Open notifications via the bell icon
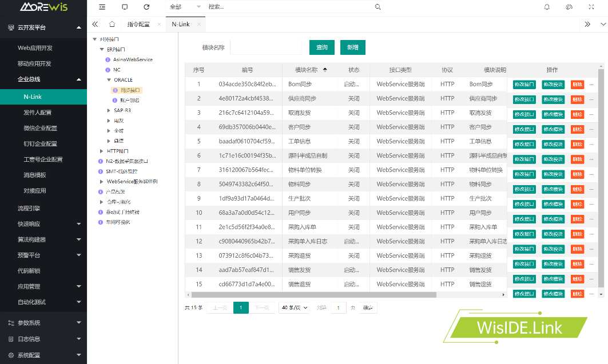The image size is (608, 364). pyautogui.click(x=547, y=7)
